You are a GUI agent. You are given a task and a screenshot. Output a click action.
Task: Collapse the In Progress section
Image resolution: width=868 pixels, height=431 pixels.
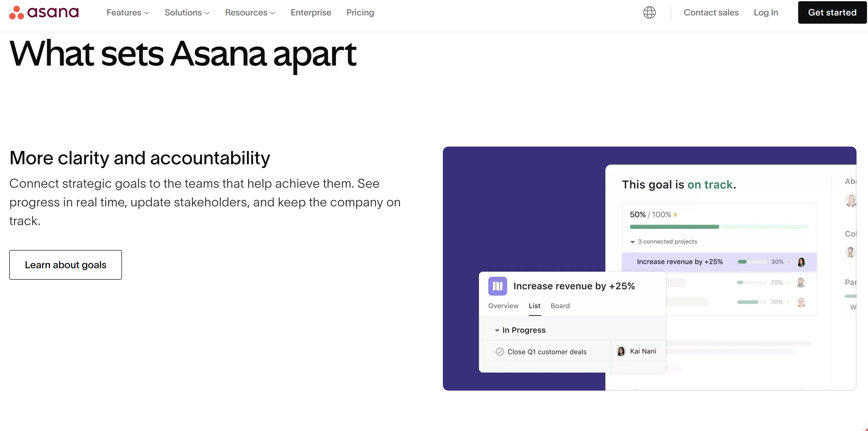click(x=497, y=330)
